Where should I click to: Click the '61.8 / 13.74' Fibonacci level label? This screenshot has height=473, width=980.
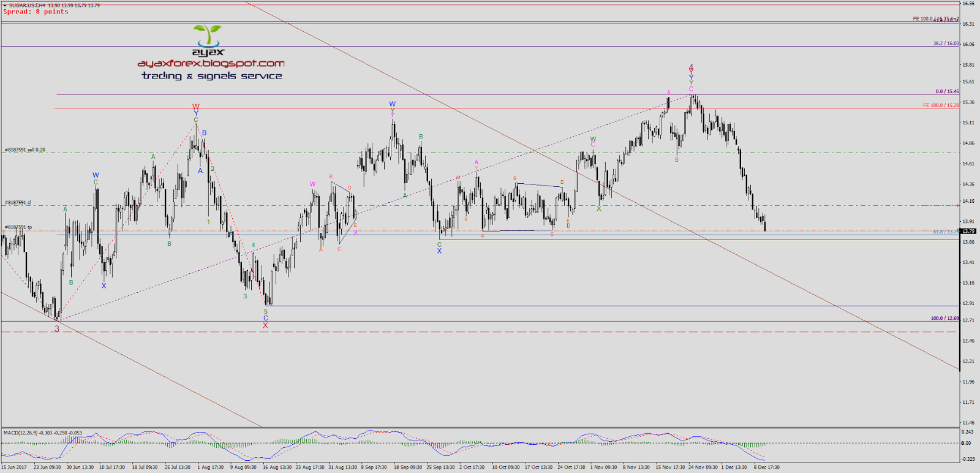(x=946, y=232)
